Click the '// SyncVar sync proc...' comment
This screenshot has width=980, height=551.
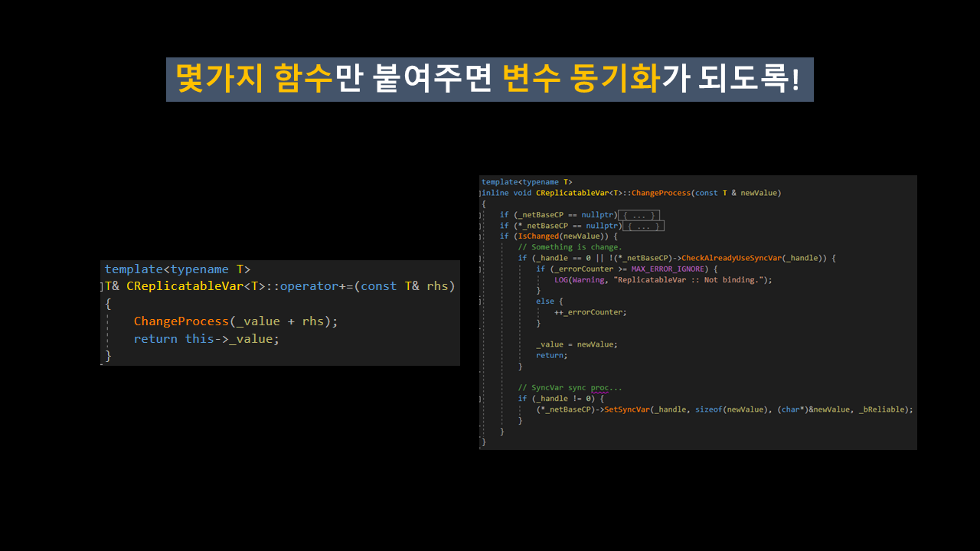pyautogui.click(x=570, y=388)
